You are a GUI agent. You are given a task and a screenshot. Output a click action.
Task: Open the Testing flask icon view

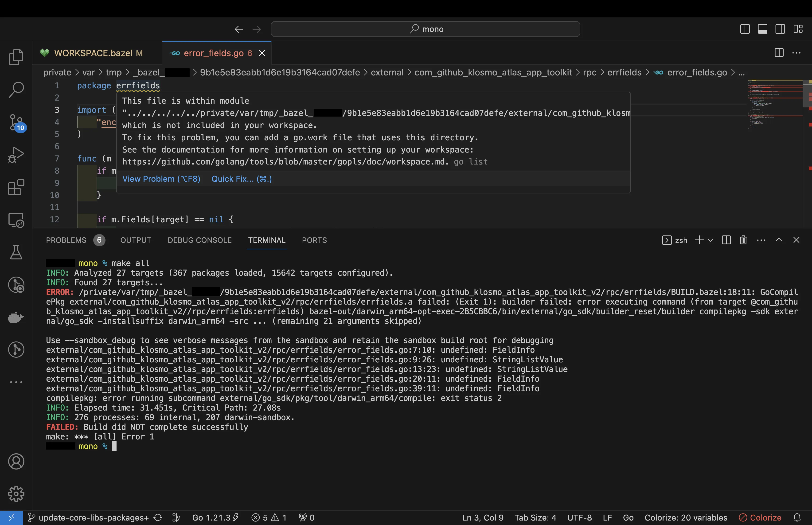point(16,253)
